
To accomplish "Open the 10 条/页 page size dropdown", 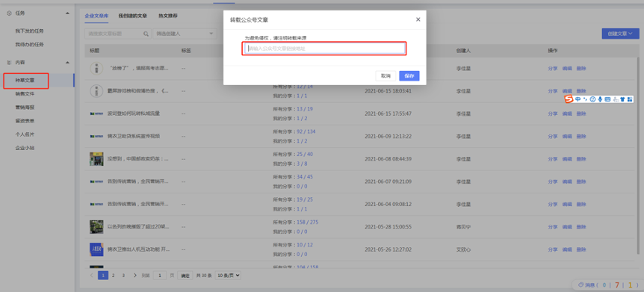I will [x=228, y=275].
